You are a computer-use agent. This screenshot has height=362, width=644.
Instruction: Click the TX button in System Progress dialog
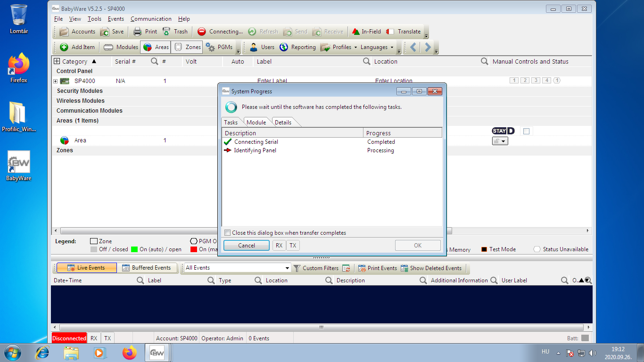(x=293, y=246)
